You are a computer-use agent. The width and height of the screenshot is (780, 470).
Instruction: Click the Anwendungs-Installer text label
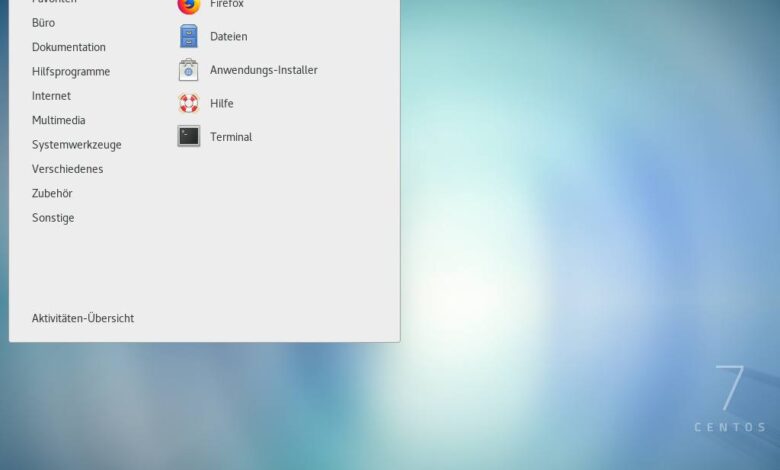[x=263, y=70]
